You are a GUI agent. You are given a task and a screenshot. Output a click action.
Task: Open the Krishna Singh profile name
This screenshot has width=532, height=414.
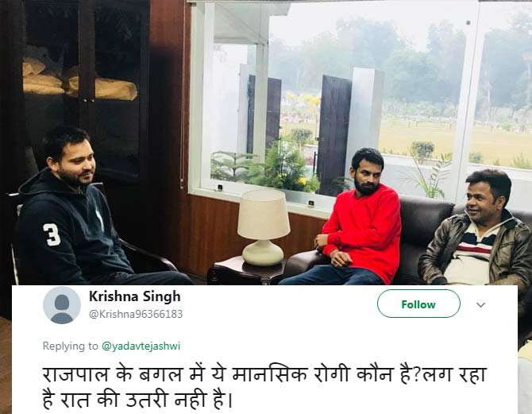134,296
